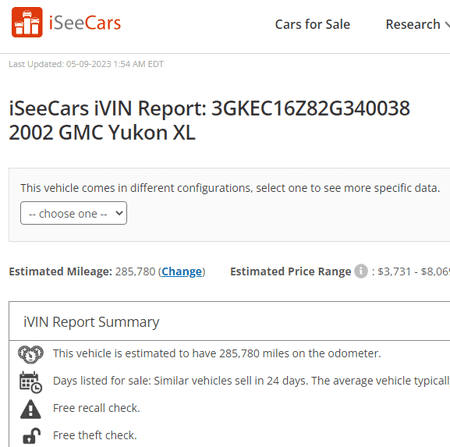Viewport: 450px width, 447px height.
Task: Click the calendar days-listed icon
Action: coord(31,382)
